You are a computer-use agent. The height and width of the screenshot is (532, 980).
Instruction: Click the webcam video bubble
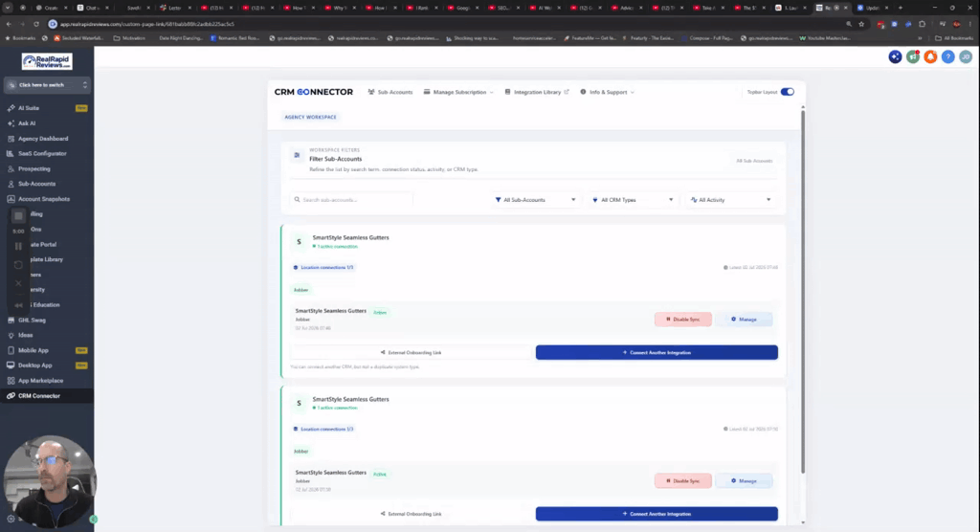pos(49,480)
